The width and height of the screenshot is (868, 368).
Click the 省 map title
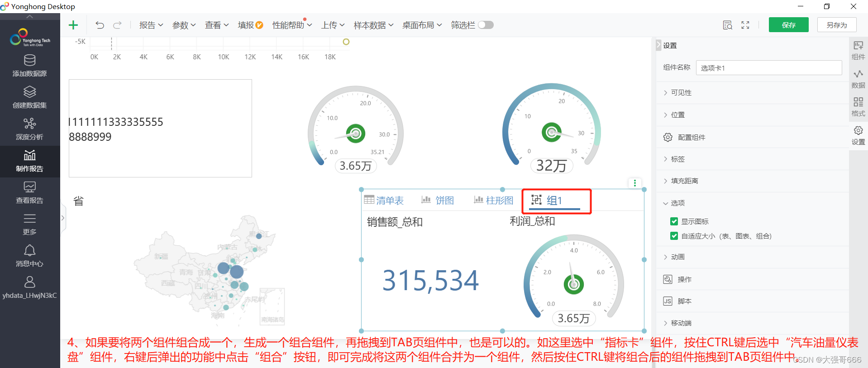[79, 201]
